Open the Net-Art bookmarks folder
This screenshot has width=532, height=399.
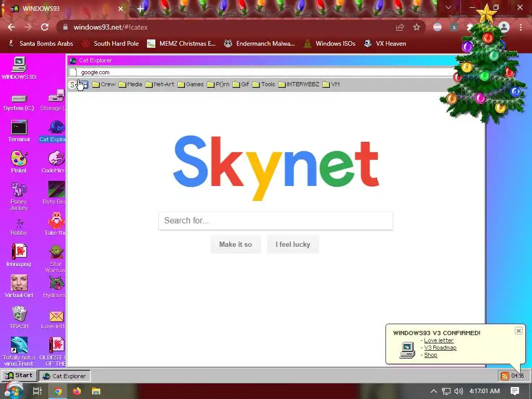[x=159, y=85]
